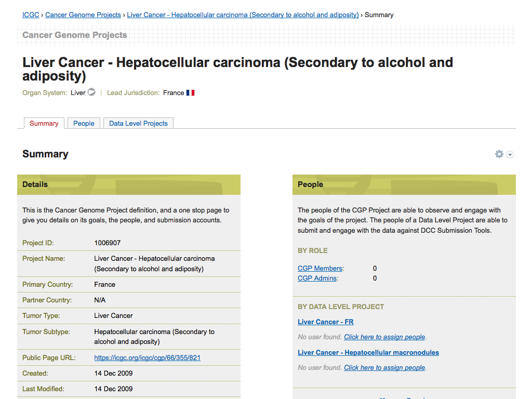
Task: Click the France flag icon
Action: 190,93
